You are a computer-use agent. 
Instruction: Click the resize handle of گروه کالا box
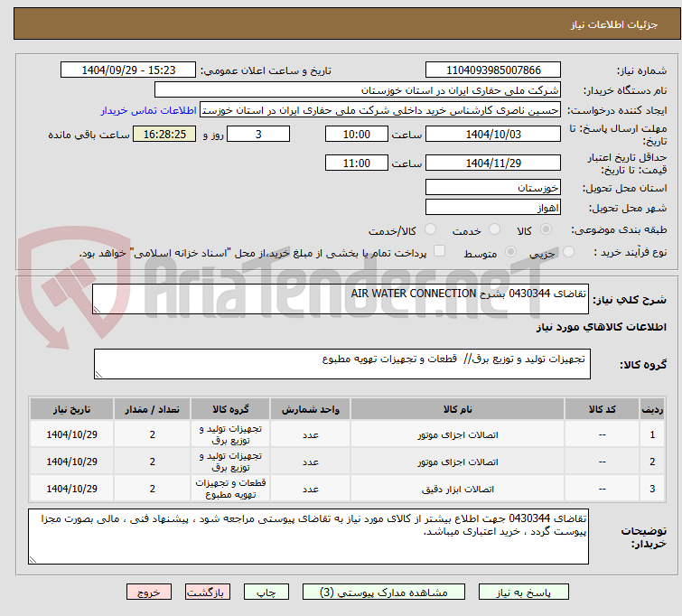[x=98, y=374]
